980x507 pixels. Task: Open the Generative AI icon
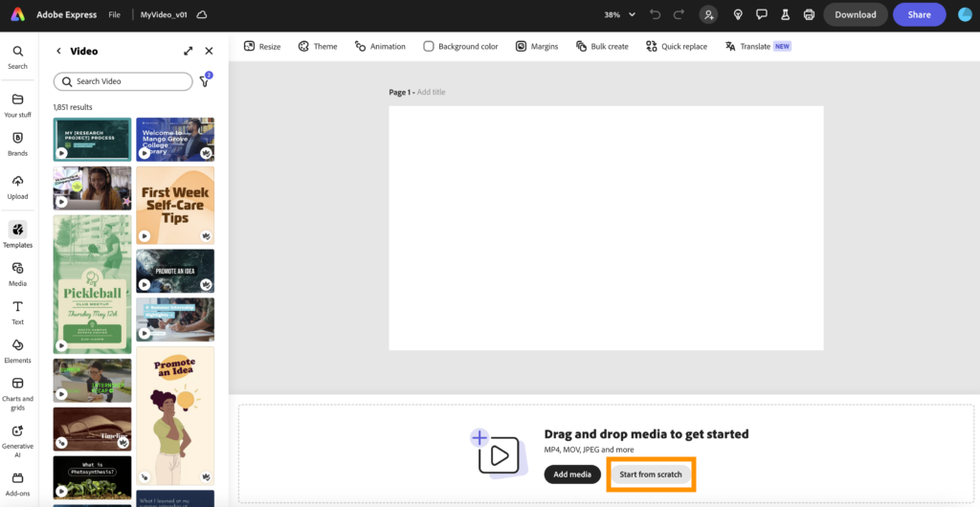(17, 431)
